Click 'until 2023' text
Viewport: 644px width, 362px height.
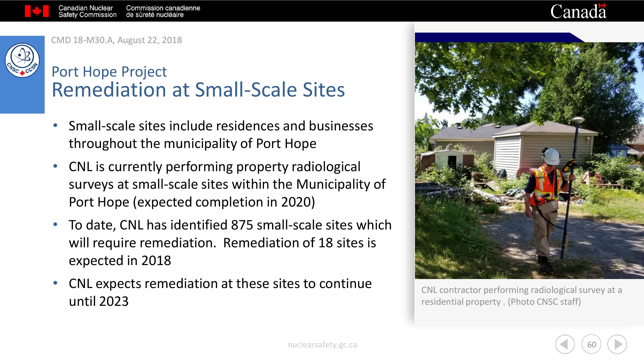coord(99,301)
